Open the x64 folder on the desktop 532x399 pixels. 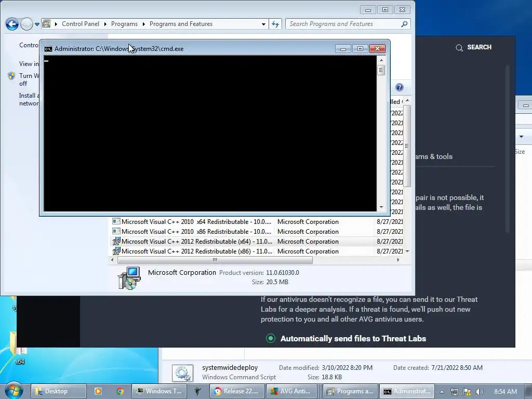click(x=19, y=348)
